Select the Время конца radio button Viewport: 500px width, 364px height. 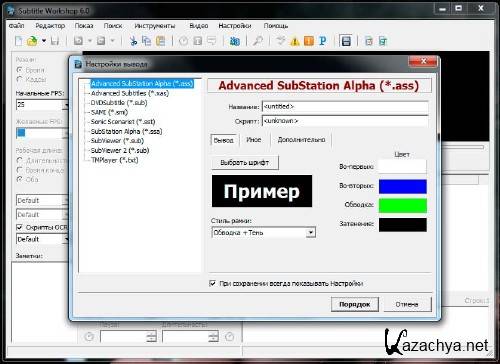click(20, 170)
